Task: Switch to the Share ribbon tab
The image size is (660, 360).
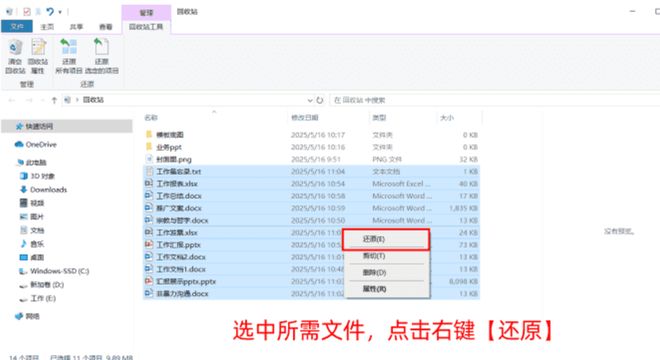Action: point(76,27)
